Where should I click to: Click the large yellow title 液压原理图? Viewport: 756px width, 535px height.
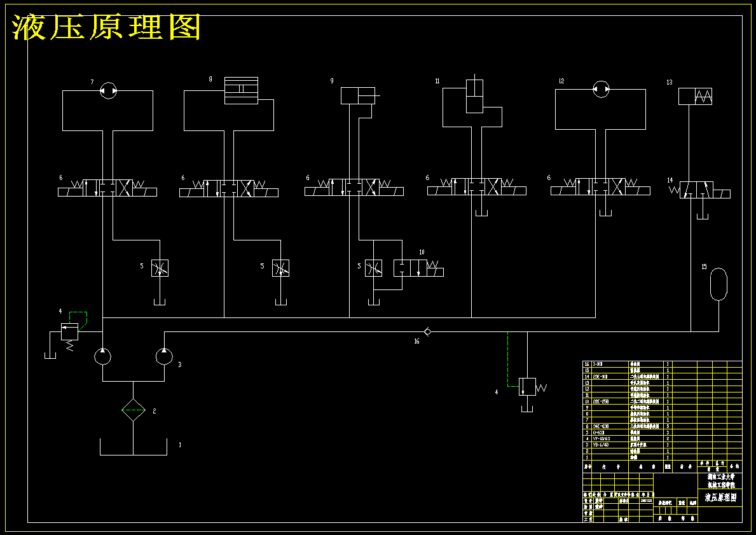point(106,27)
